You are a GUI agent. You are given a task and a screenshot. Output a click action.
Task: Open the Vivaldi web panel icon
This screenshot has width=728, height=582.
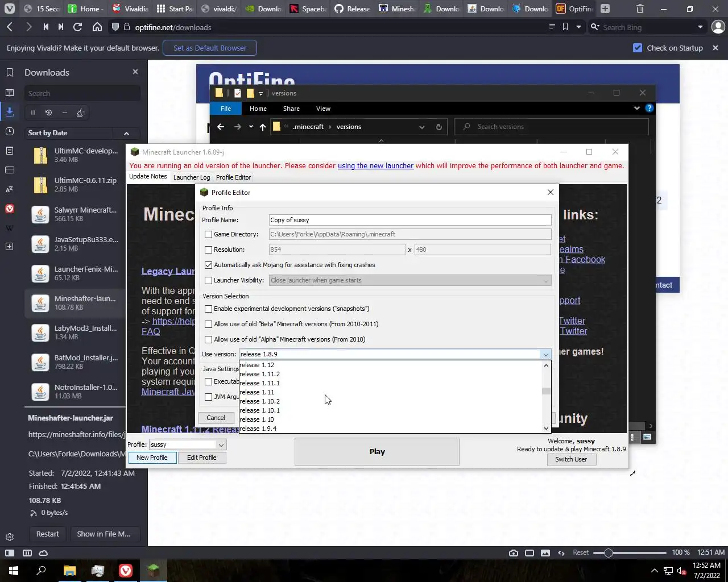(10, 209)
